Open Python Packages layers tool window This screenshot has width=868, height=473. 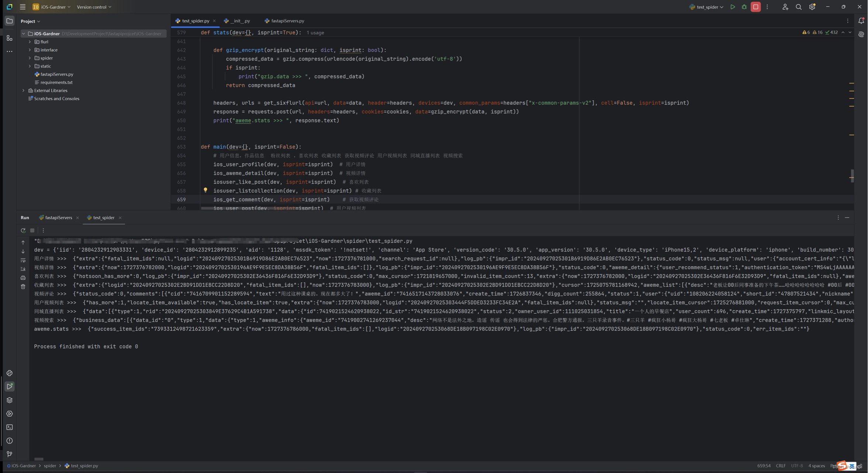pyautogui.click(x=10, y=400)
